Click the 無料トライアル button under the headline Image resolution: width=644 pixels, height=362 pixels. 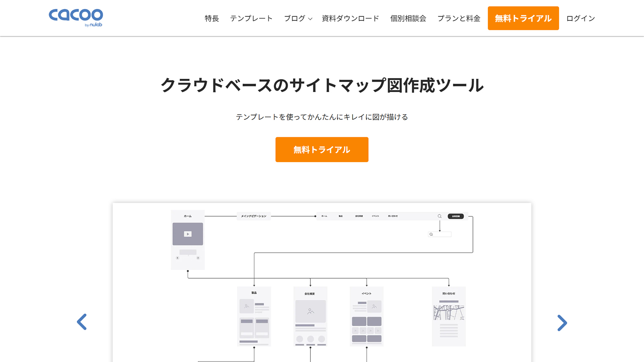[322, 150]
